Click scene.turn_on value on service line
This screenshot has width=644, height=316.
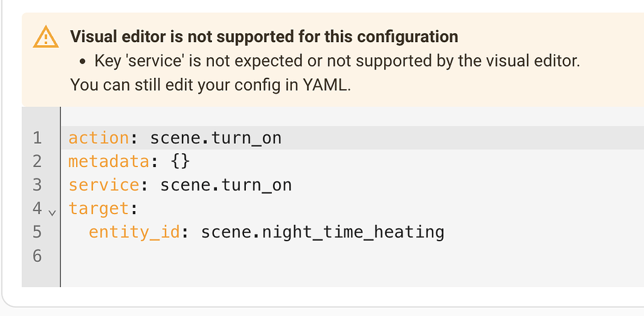226,185
